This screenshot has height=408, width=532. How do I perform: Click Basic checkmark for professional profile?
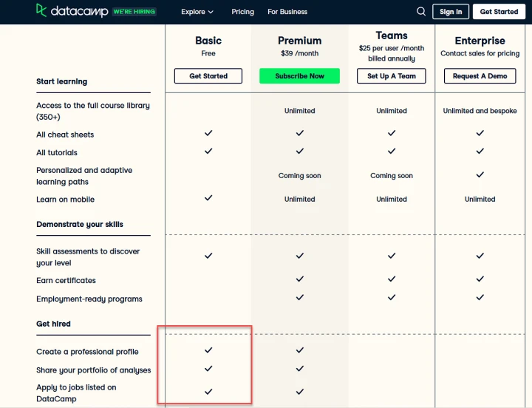click(208, 350)
